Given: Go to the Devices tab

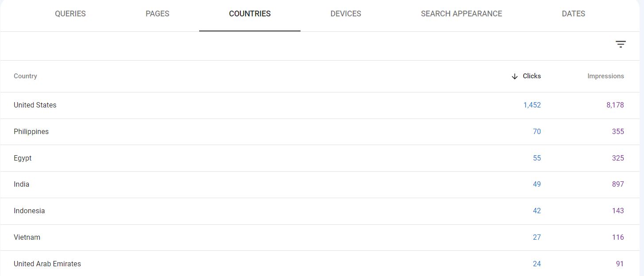Looking at the screenshot, I should 346,14.
